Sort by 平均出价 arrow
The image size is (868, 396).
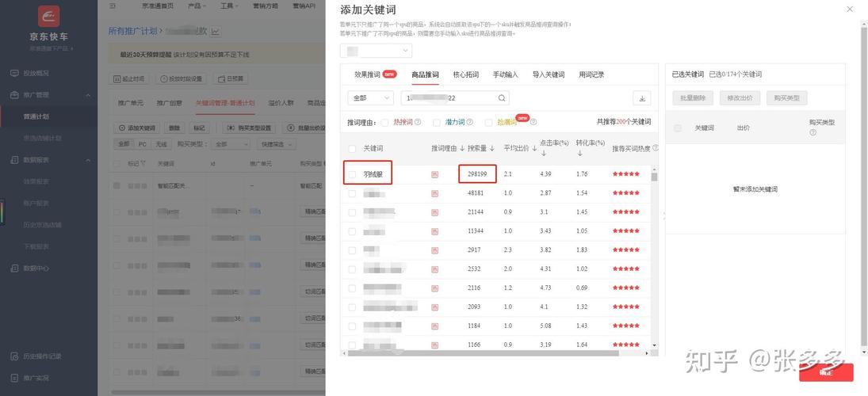click(x=534, y=148)
